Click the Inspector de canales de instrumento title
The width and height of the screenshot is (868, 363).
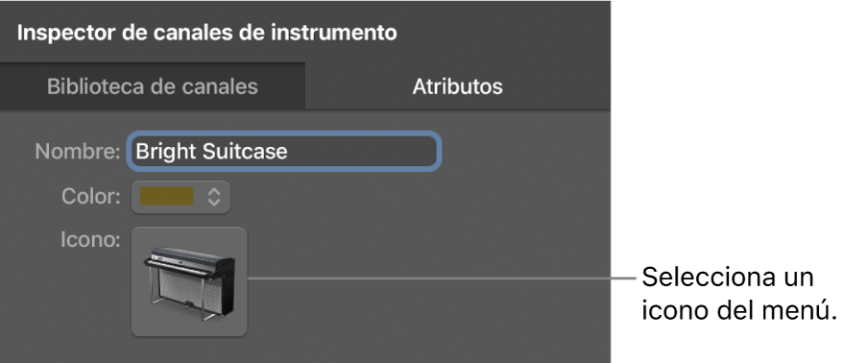(207, 33)
